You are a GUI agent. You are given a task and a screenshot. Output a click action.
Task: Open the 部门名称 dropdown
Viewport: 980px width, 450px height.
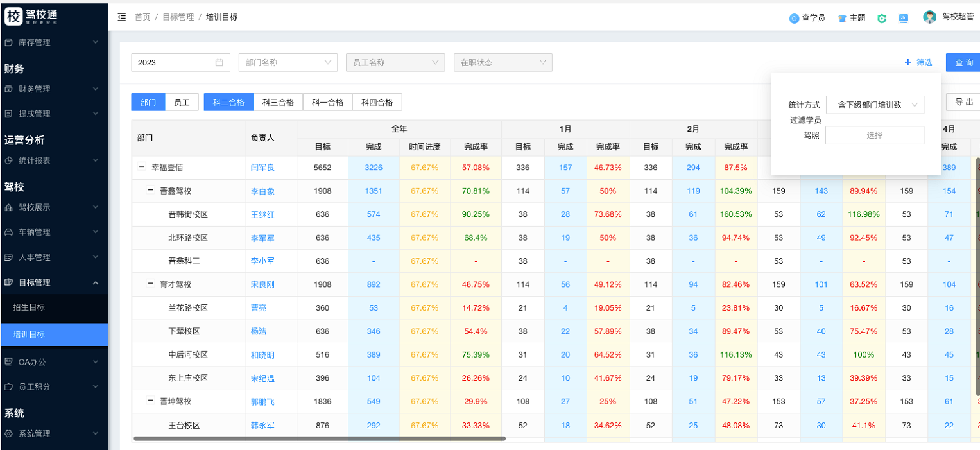point(288,62)
